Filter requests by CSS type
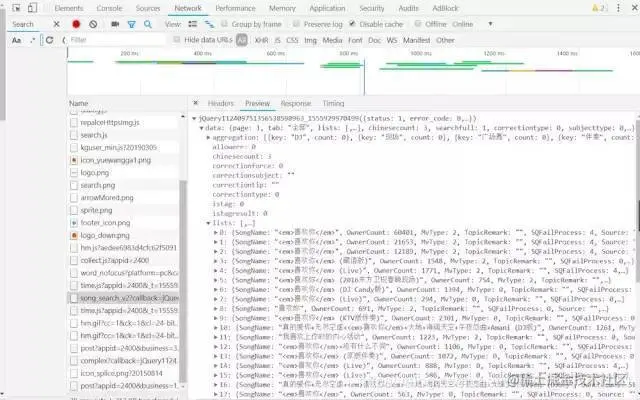This screenshot has height=400, width=640. (x=292, y=40)
